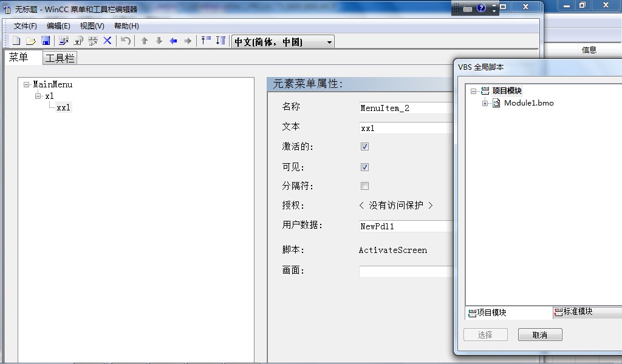622x364 pixels.
Task: Click the text item toolbar icon with T
Action: point(78,41)
